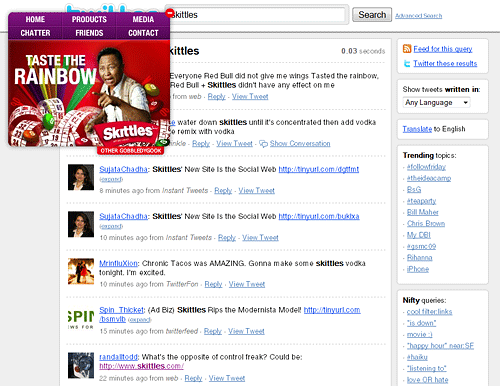Click Reply on MrintluXion's tweet

tap(213, 284)
